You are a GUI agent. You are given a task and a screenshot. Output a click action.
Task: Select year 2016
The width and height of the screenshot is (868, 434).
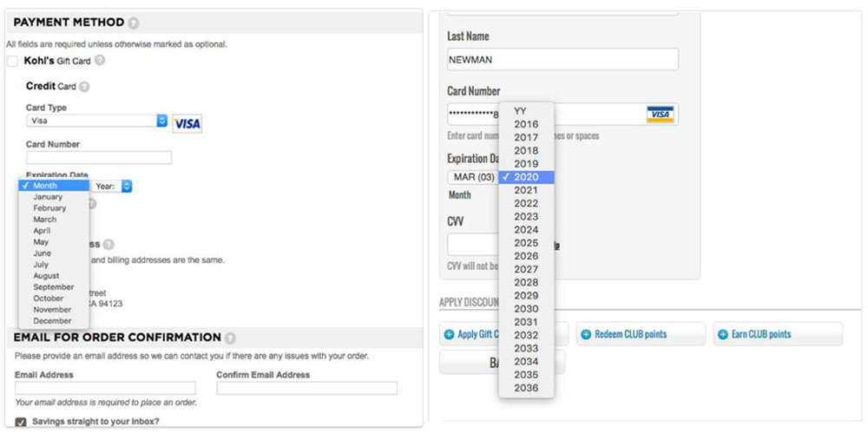click(x=526, y=124)
